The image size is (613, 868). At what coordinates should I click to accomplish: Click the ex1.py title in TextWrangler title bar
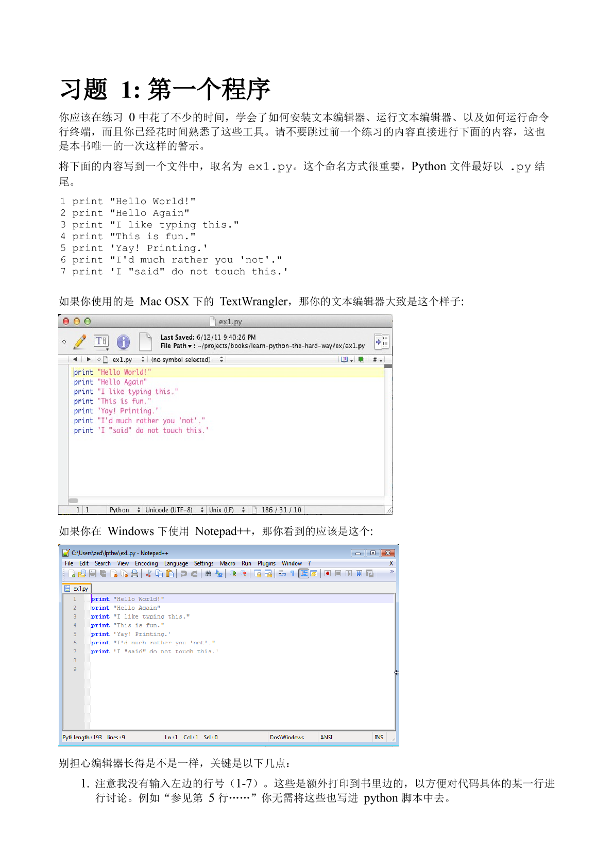(x=230, y=322)
